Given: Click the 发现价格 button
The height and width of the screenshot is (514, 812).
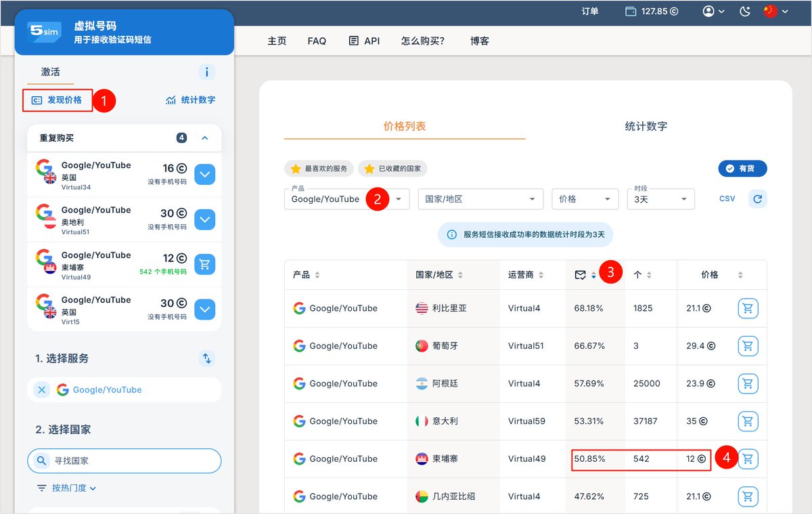Looking at the screenshot, I should coord(58,100).
